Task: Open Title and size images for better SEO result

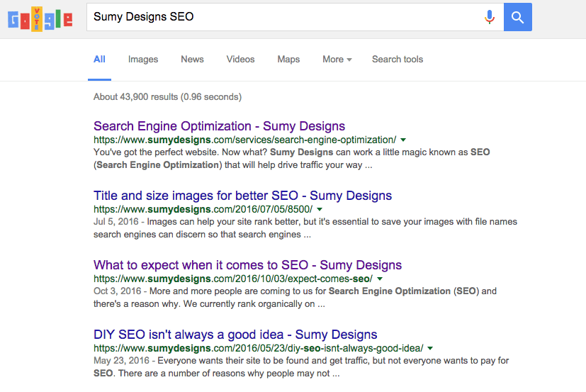Action: pyautogui.click(x=242, y=196)
